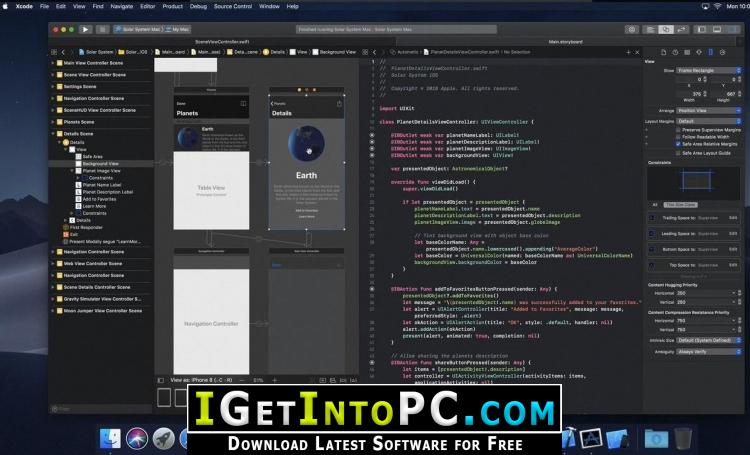Switch to the Assistant editor button

[666, 29]
